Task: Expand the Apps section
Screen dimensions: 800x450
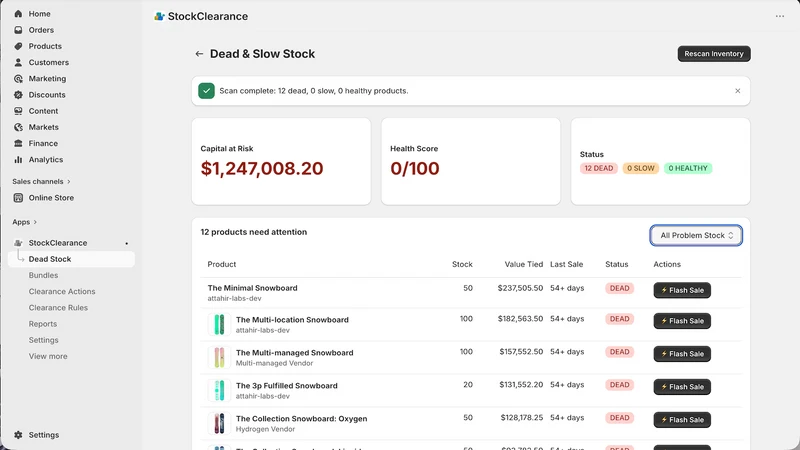Action: [x=24, y=222]
